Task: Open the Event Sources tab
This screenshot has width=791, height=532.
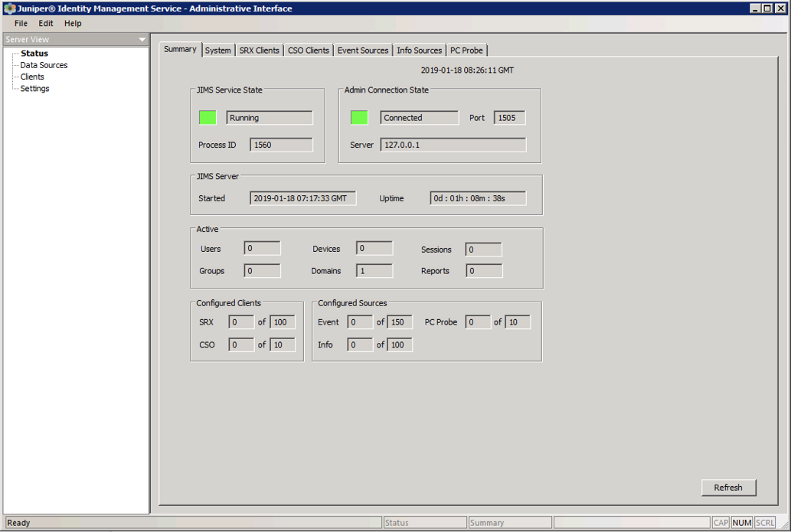Action: 363,51
